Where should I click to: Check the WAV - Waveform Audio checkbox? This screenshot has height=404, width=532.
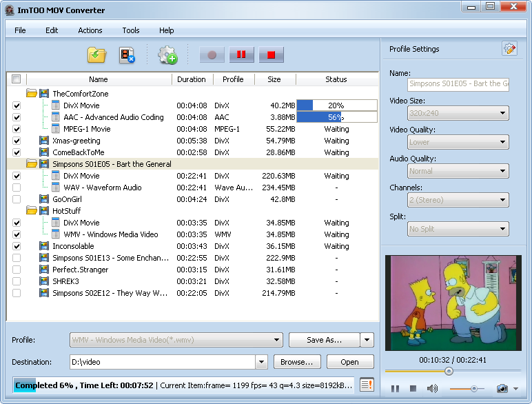[x=17, y=188]
